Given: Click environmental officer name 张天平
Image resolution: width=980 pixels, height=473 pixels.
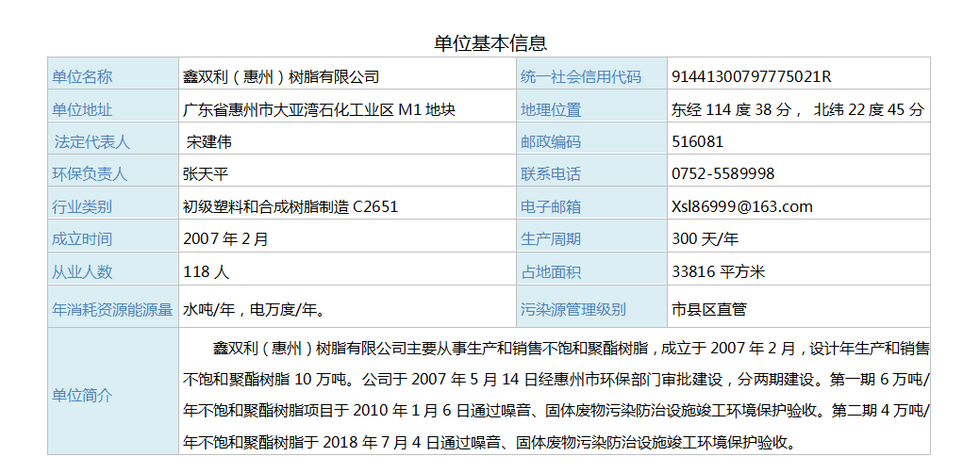Looking at the screenshot, I should 206,173.
